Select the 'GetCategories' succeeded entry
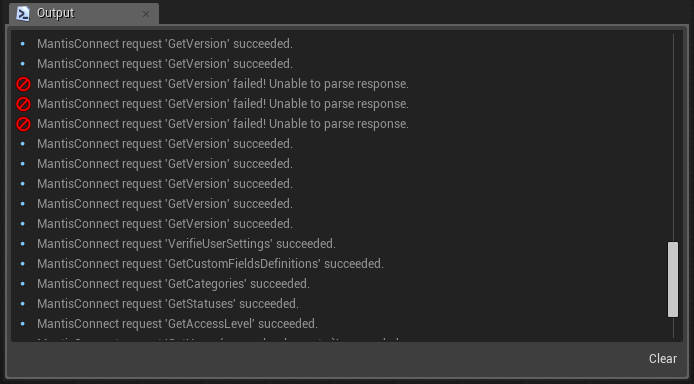Screen dimensions: 694x384 click(173, 284)
